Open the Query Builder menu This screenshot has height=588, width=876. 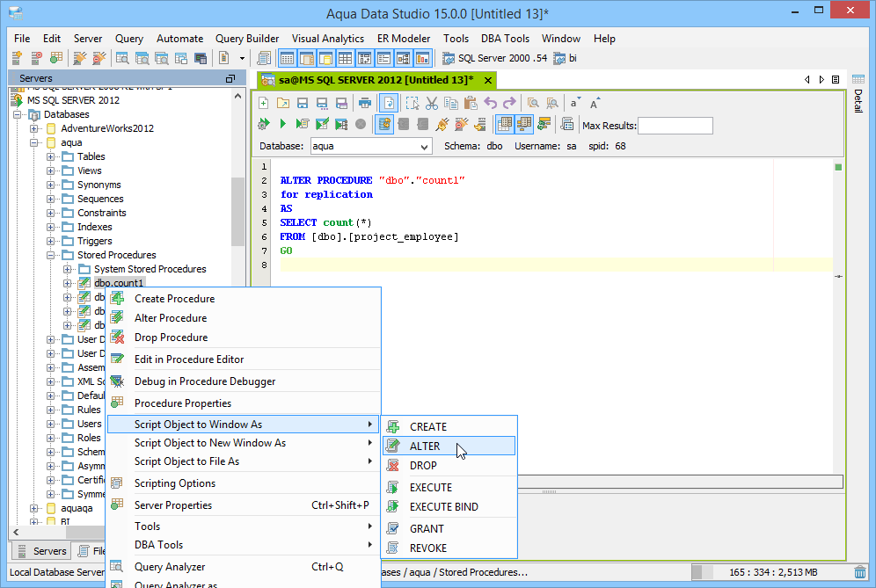pyautogui.click(x=247, y=39)
